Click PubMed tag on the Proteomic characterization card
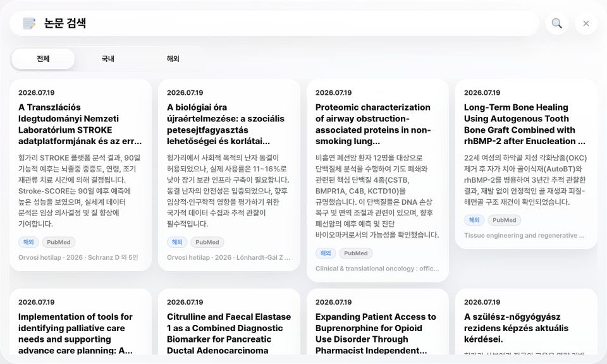The width and height of the screenshot is (607, 364). (356, 253)
